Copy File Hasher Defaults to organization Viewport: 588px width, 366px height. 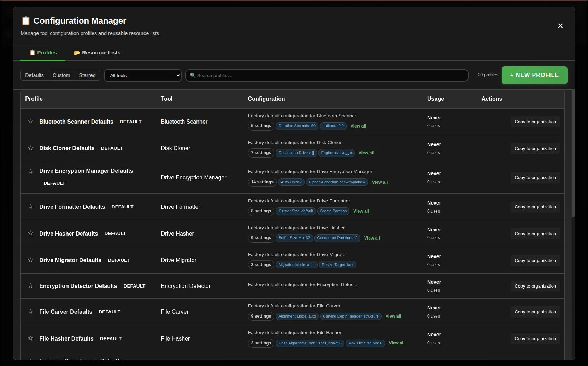click(x=535, y=339)
